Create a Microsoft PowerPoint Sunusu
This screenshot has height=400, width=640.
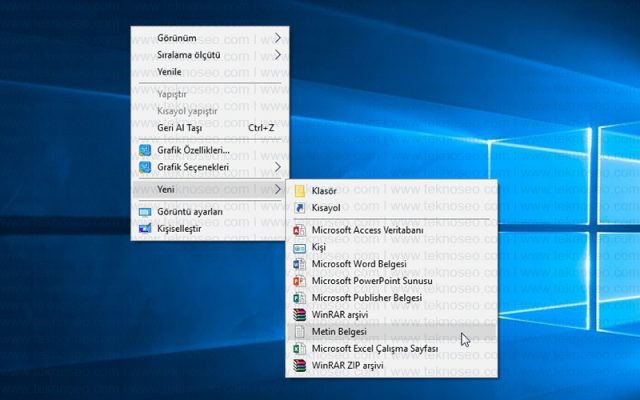(x=391, y=281)
